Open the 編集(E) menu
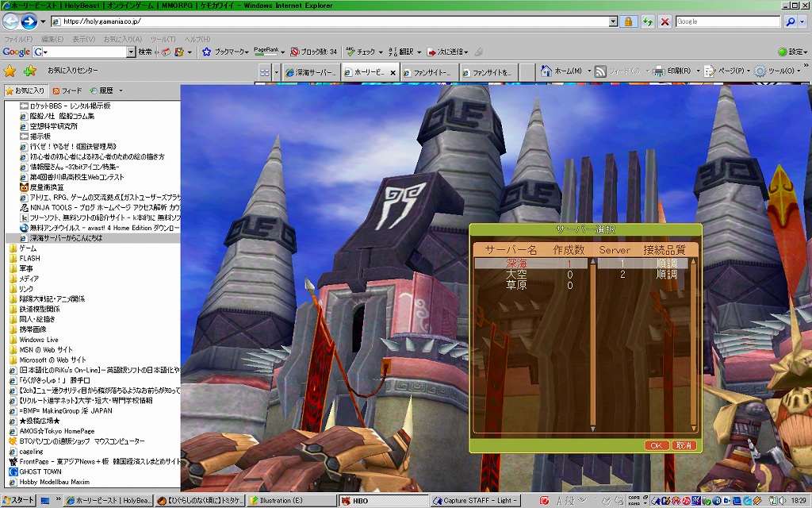The image size is (812, 508). [x=52, y=39]
